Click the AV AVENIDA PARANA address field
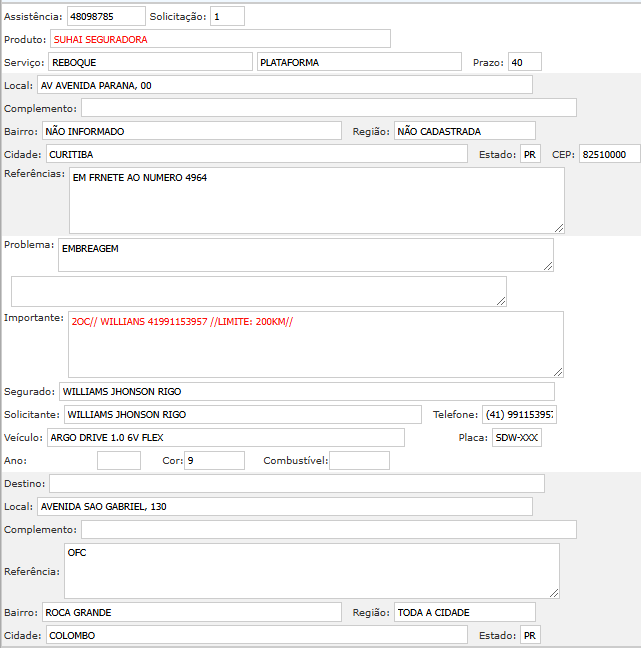The width and height of the screenshot is (641, 648). pyautogui.click(x=284, y=85)
